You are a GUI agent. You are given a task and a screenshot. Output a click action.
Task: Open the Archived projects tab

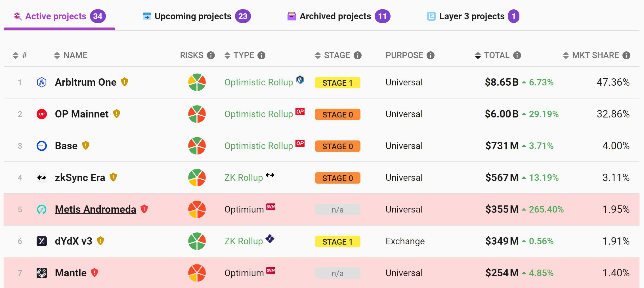[x=339, y=16]
